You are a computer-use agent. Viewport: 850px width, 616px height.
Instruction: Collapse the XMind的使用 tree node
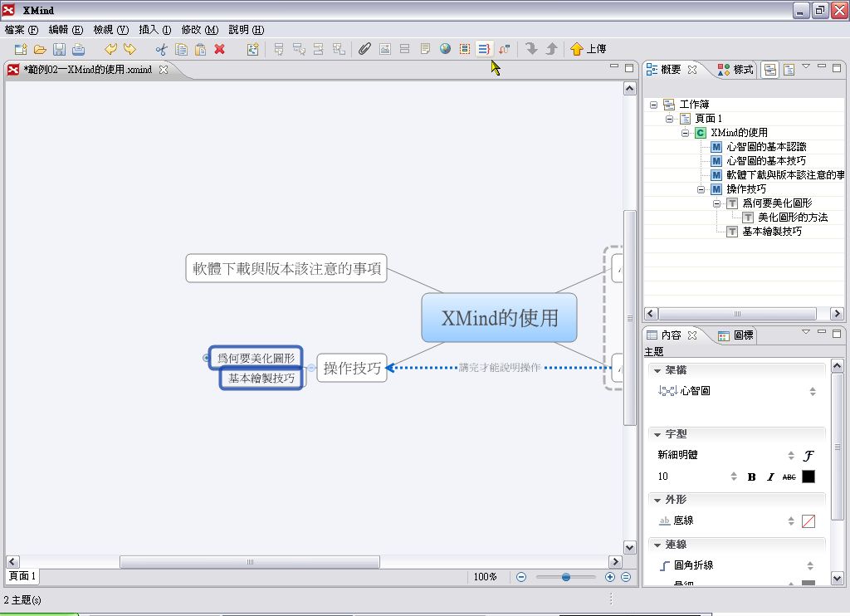685,133
